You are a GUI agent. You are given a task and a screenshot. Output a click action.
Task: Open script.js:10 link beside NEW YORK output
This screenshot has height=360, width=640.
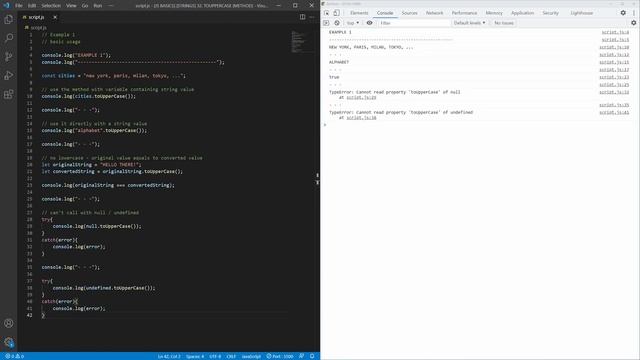tap(614, 47)
